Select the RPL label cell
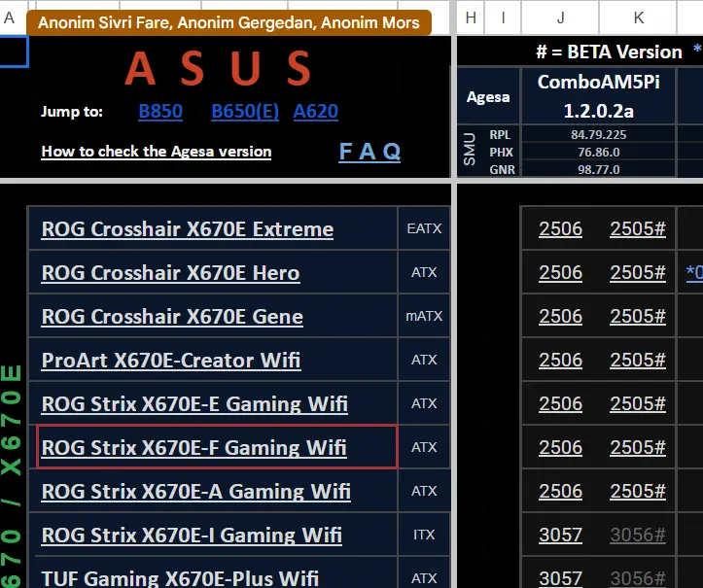Viewport: 703px width, 588px height. (500, 134)
